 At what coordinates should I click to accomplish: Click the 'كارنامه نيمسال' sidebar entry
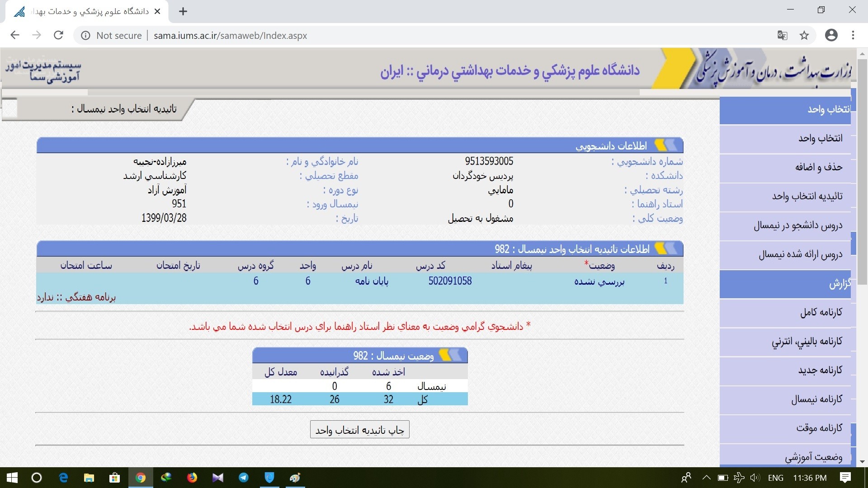tap(816, 399)
